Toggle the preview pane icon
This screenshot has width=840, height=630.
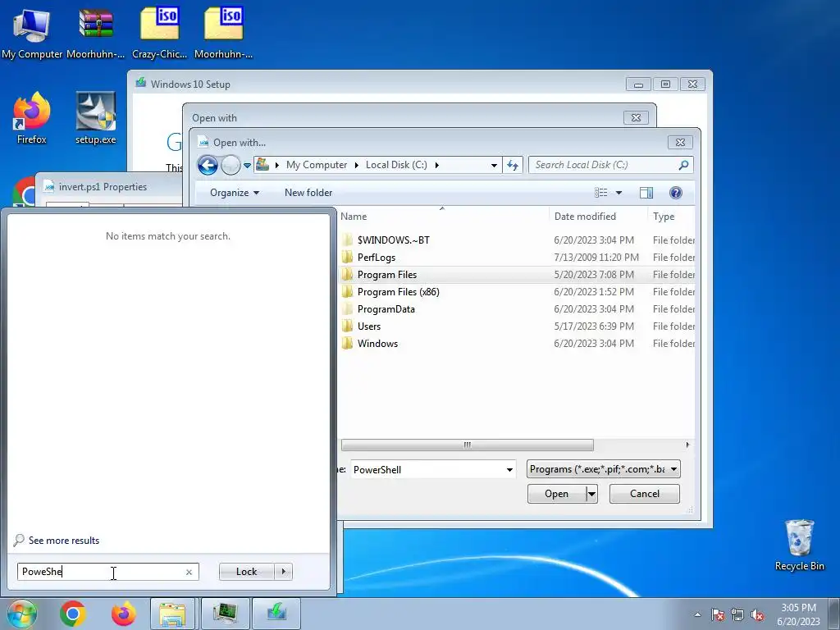click(646, 193)
